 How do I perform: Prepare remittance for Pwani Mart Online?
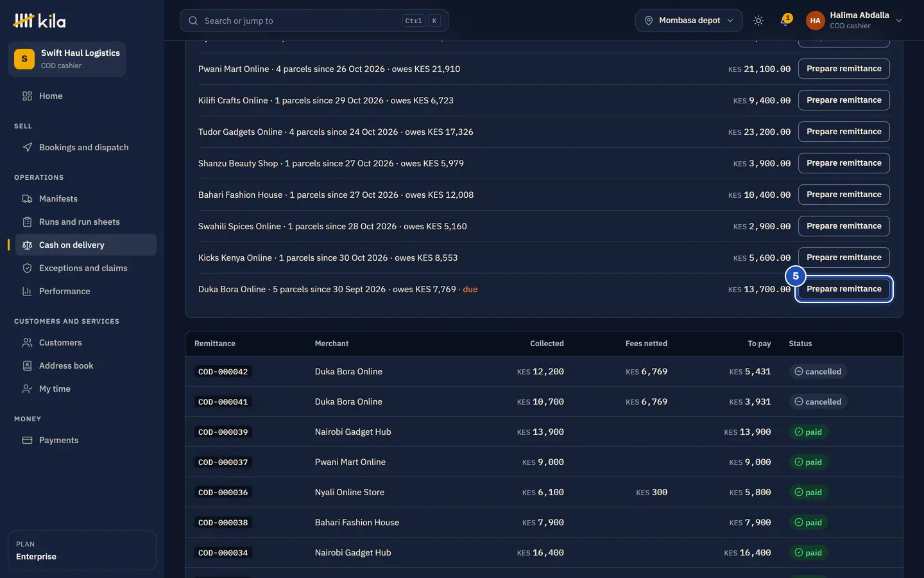(844, 69)
